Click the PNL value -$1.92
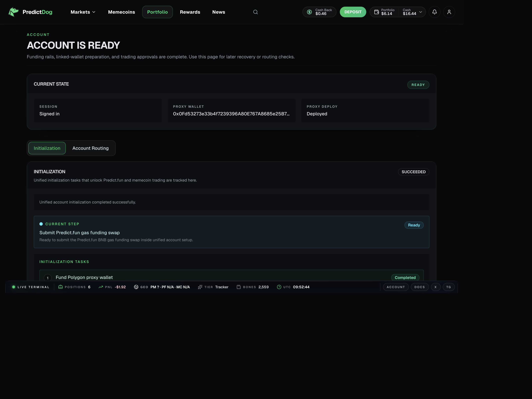532x399 pixels. [120, 287]
